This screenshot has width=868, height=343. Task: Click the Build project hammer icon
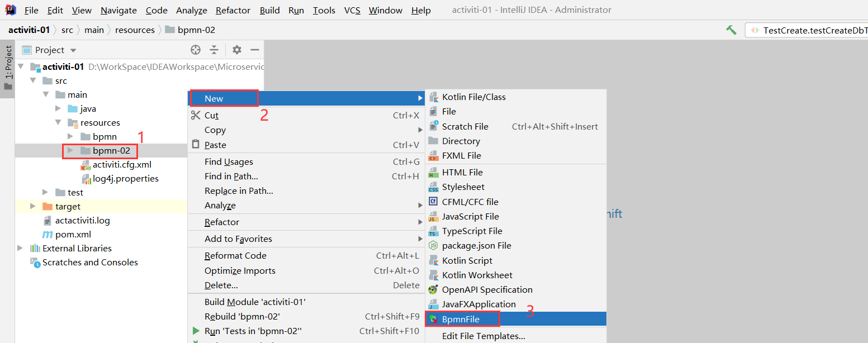tap(731, 30)
